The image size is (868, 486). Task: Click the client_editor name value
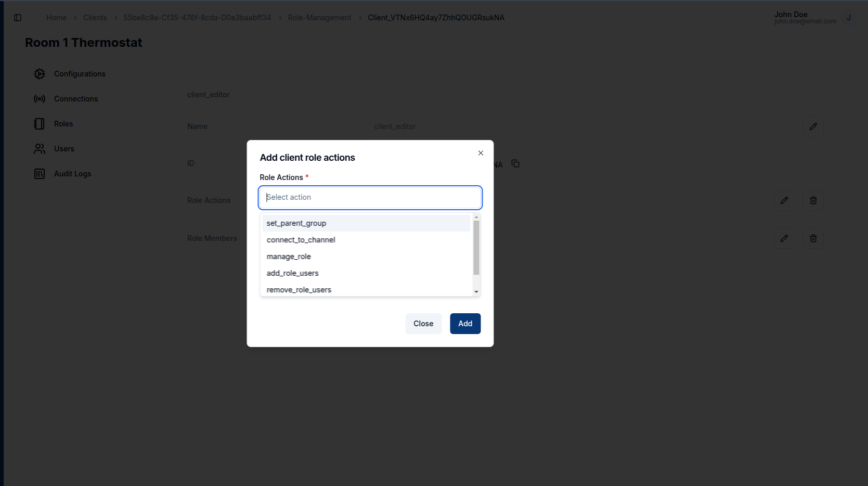click(395, 126)
